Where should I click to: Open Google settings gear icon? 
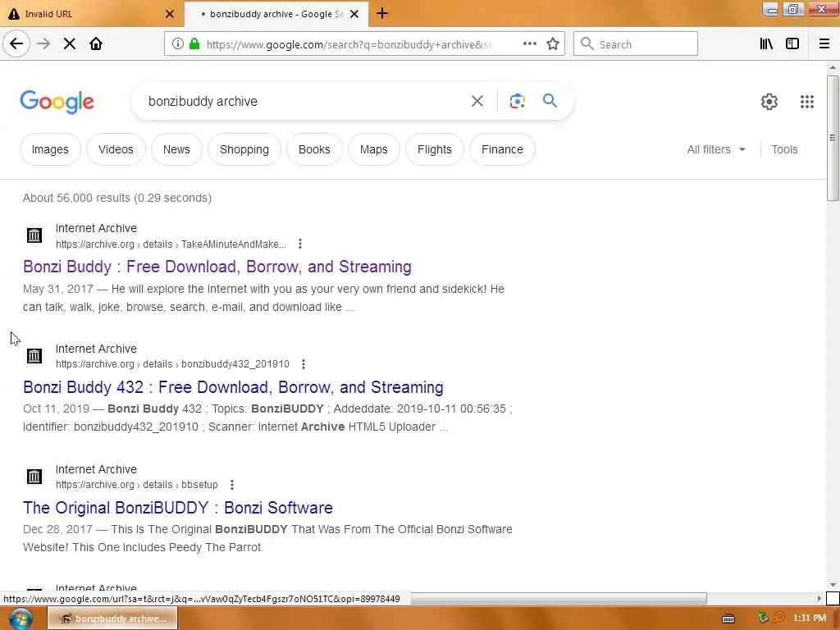[769, 101]
